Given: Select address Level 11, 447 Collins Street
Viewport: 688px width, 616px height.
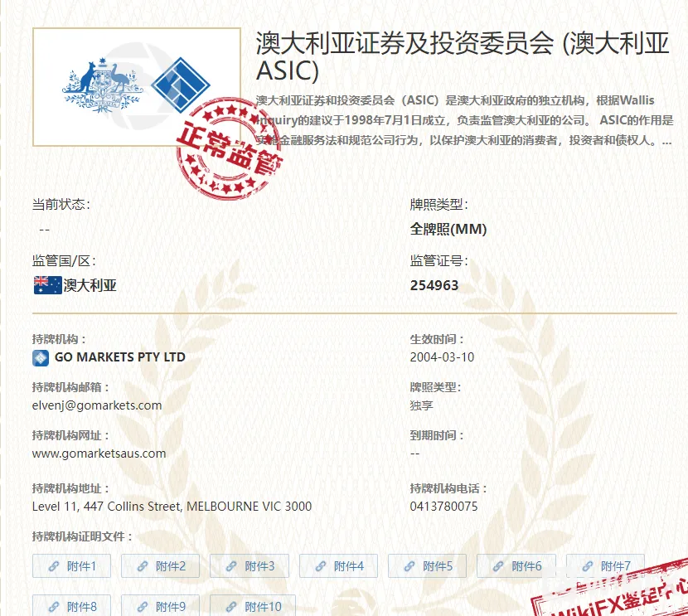Looking at the screenshot, I should tap(107, 507).
